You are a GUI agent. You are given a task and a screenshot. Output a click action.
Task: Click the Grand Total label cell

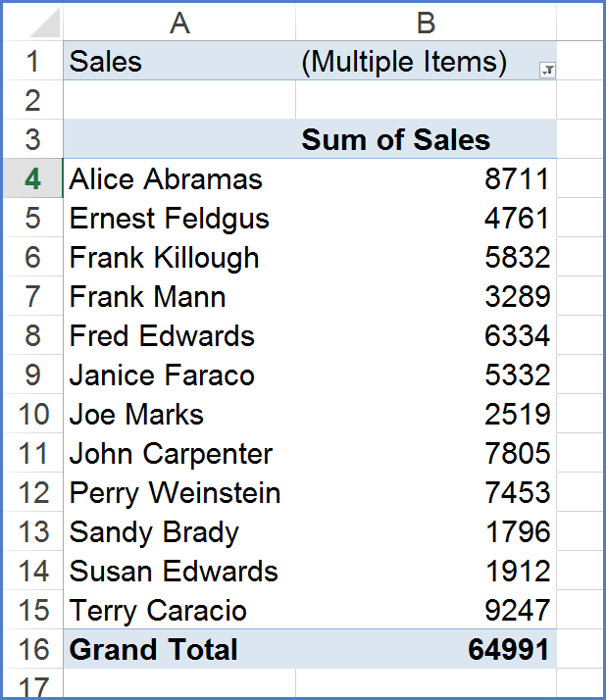(x=179, y=649)
